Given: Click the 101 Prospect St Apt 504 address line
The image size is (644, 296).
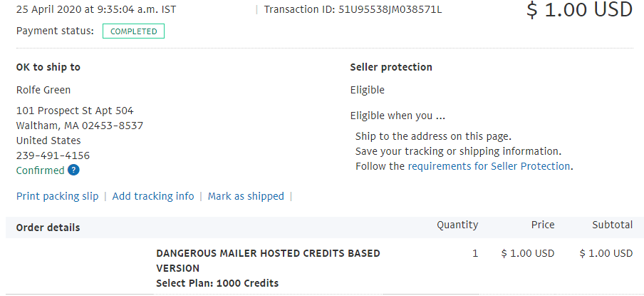Looking at the screenshot, I should coord(75,111).
